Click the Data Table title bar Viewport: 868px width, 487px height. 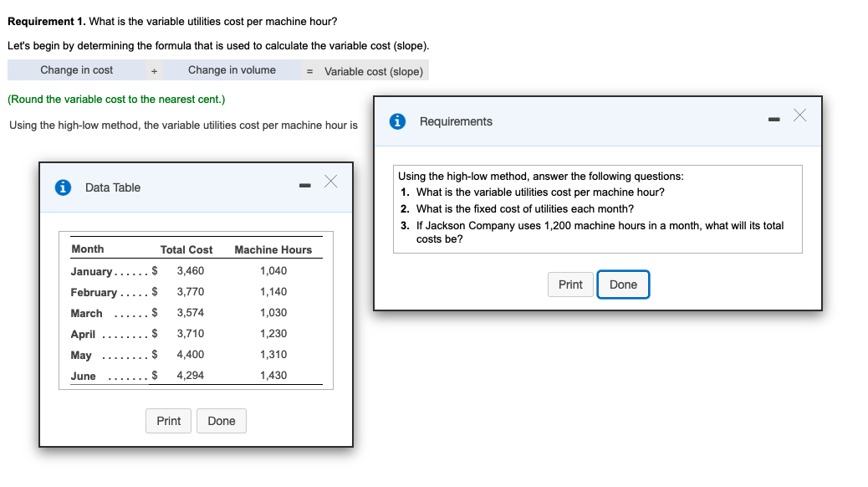tap(167, 187)
